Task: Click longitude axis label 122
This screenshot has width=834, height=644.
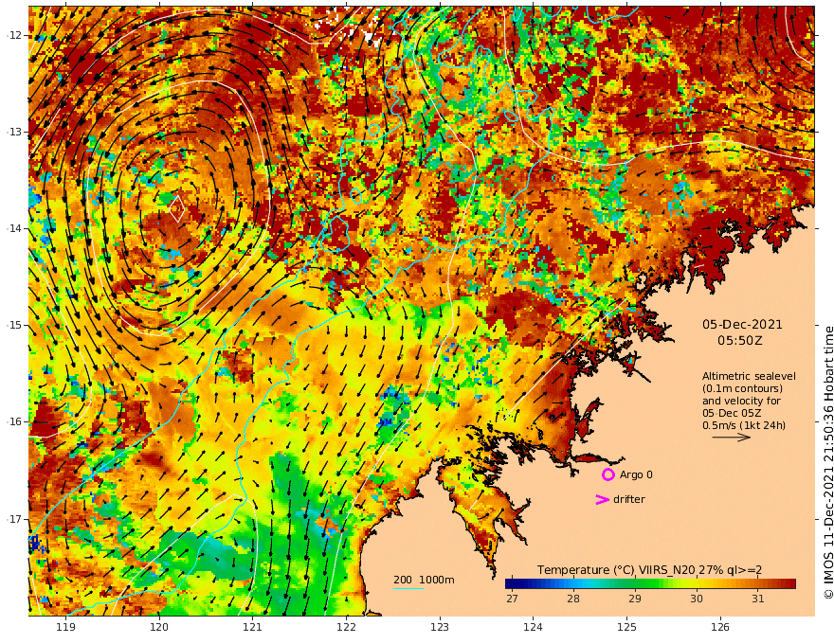Action: tap(346, 628)
